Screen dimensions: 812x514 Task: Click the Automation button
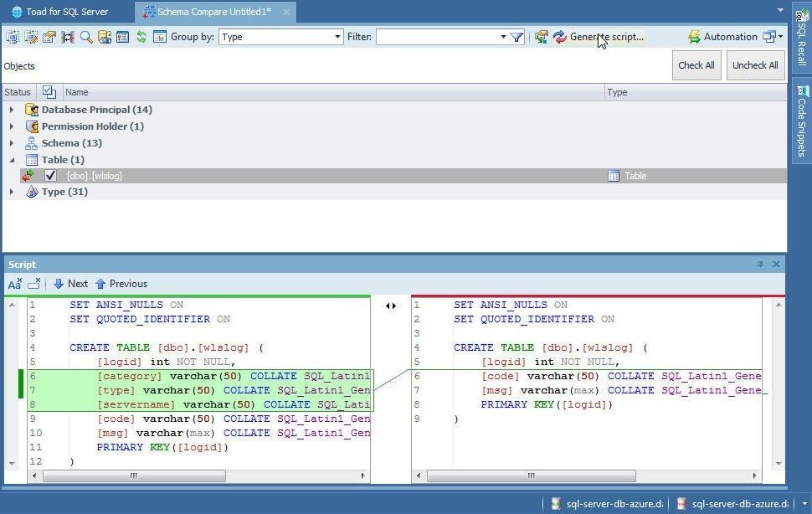pos(723,37)
